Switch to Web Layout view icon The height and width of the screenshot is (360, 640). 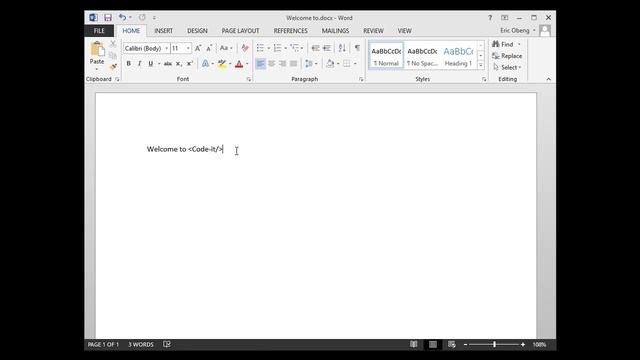tap(451, 344)
